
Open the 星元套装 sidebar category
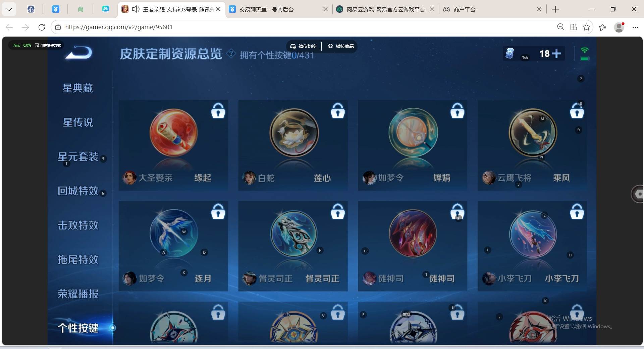[x=78, y=157]
